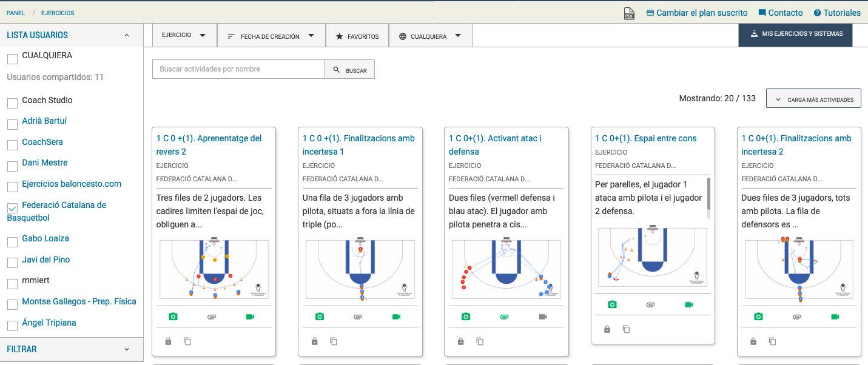
Task: Open Cambiar el plan suscrito
Action: tap(696, 13)
